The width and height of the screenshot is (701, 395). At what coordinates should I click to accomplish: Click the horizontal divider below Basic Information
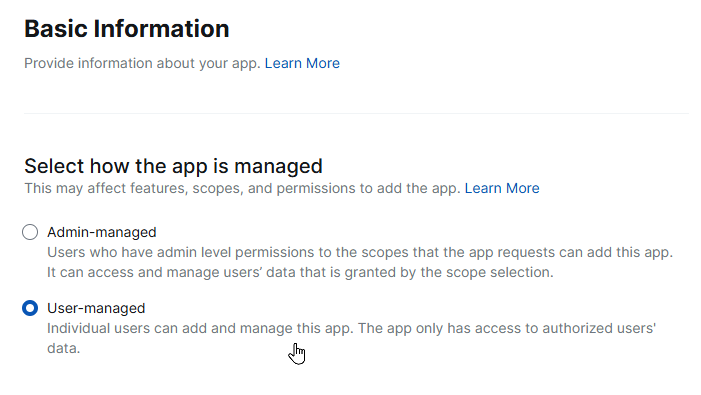pyautogui.click(x=356, y=113)
